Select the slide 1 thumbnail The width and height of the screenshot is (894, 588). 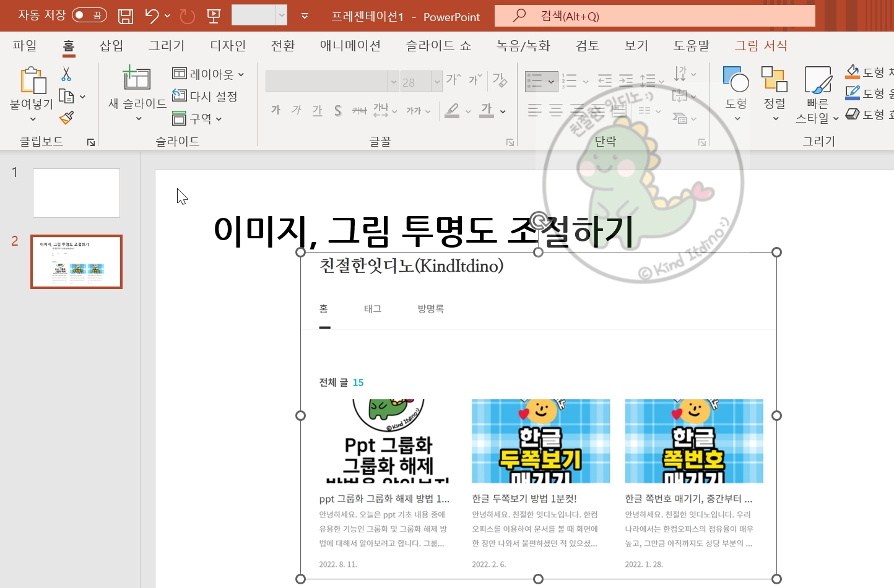(76, 193)
